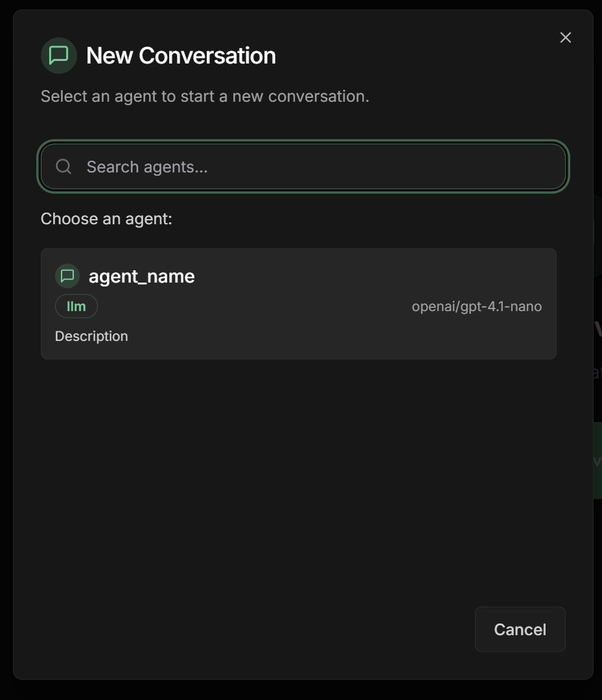The width and height of the screenshot is (602, 700).
Task: Click the Cancel button
Action: [520, 629]
